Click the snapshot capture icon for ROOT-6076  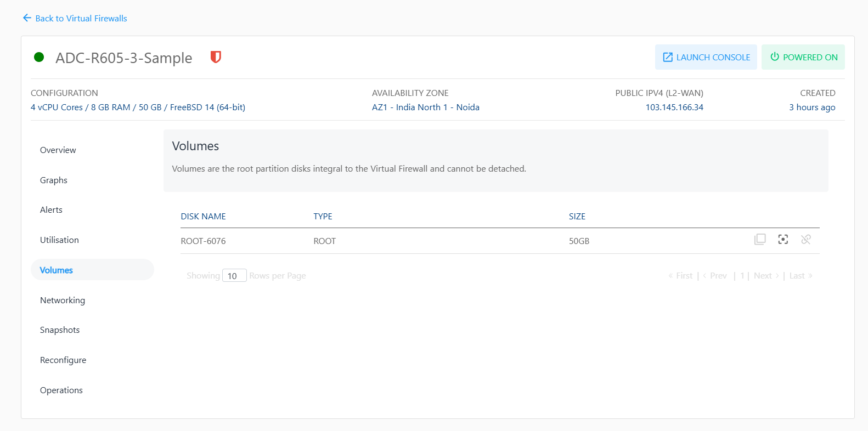tap(783, 240)
